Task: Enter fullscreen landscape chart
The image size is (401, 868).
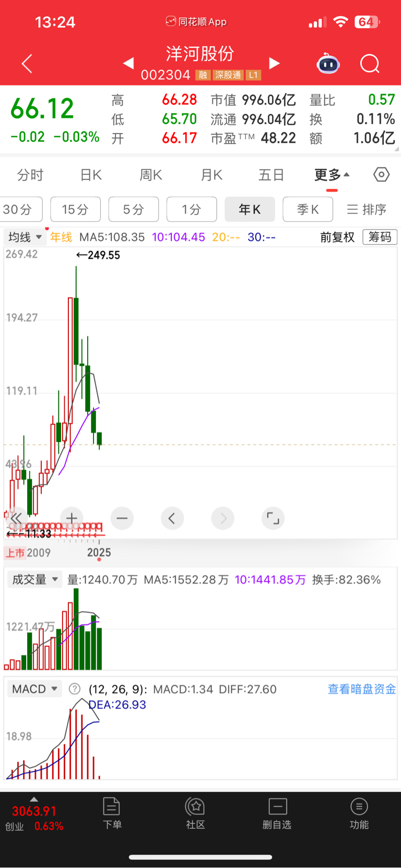Action: click(273, 518)
